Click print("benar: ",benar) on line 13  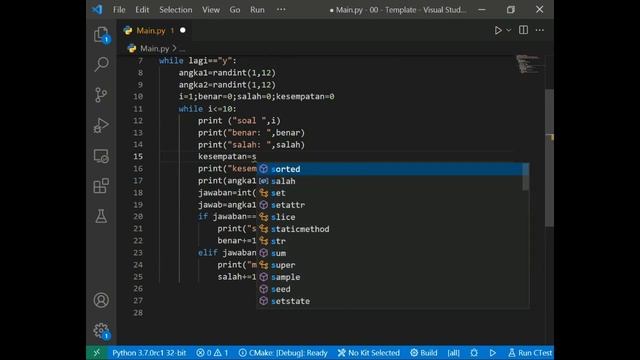(251, 133)
